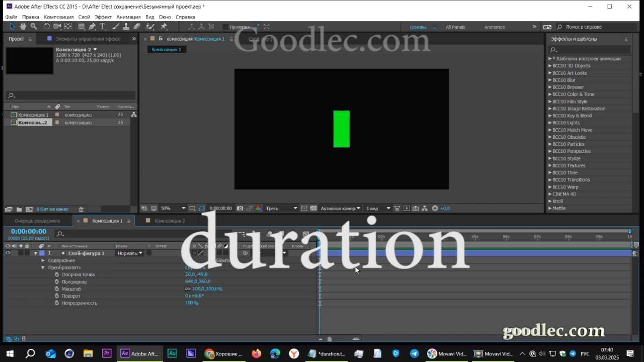The height and width of the screenshot is (362, 644).
Task: Click the Композиция 1 breadcrumb in viewer
Action: pyautogui.click(x=166, y=49)
